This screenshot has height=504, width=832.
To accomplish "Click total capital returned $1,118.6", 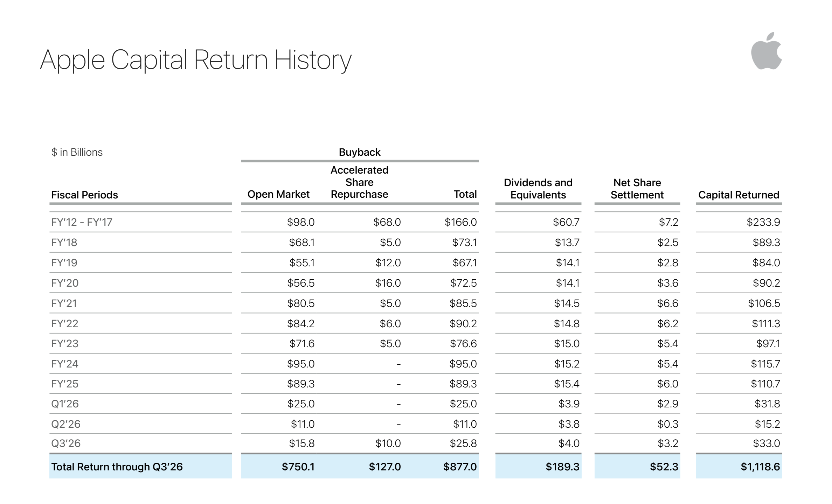I will [760, 467].
